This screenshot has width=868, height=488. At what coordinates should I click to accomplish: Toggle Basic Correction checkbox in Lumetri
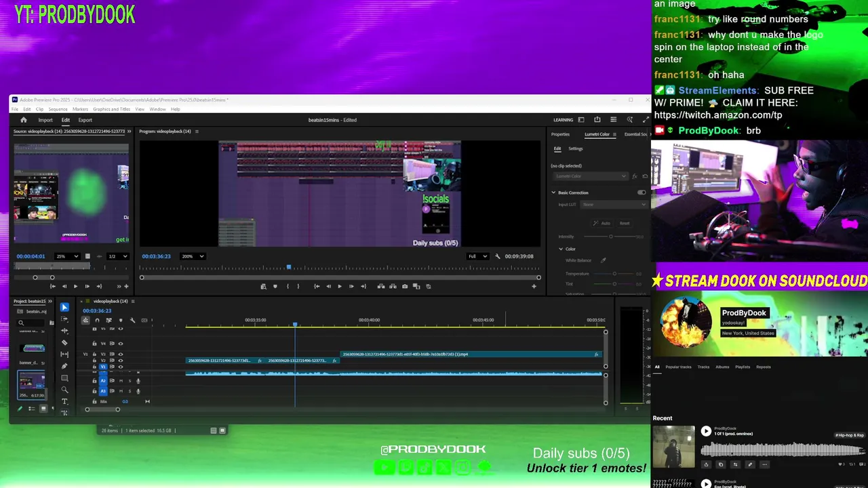(642, 192)
